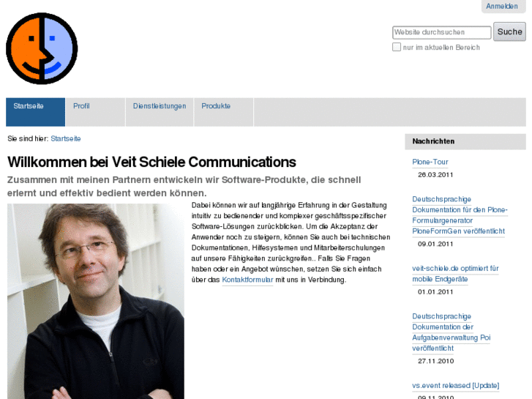Read veit-schiele.de optimiert für mobile Endgeräte

pos(455,274)
